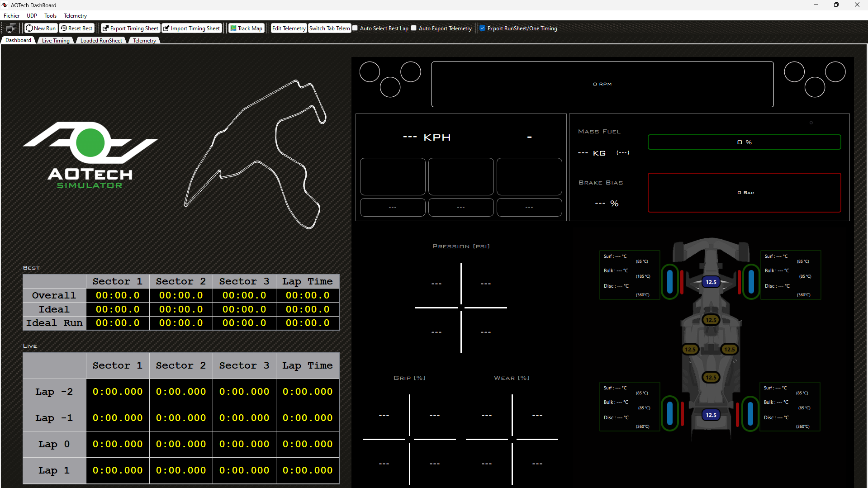
Task: Enable Auto Select Best Lap
Action: (x=355, y=28)
